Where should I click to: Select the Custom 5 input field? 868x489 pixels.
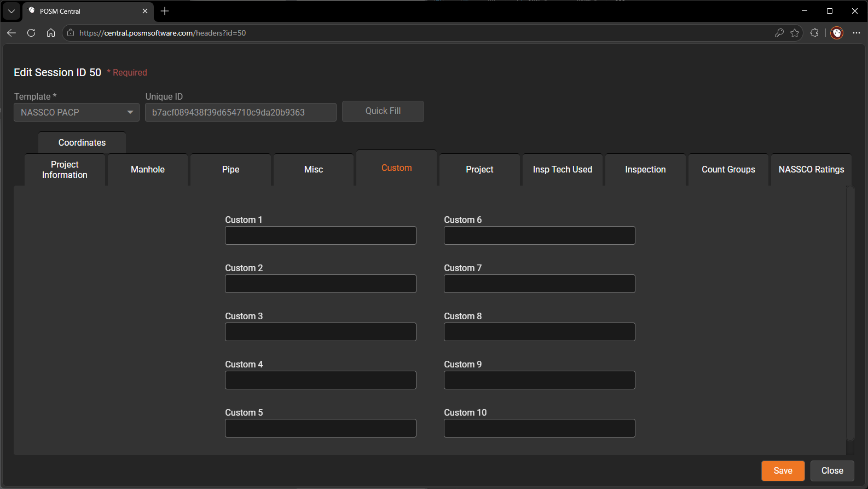321,428
